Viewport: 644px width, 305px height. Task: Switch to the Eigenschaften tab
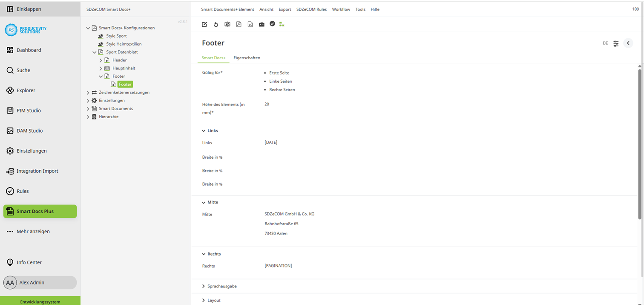247,58
